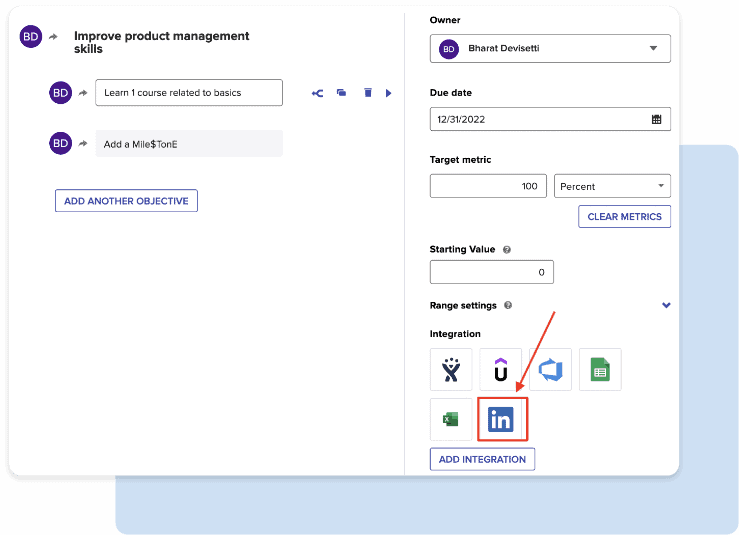Click the BD avatar beside objective title
The width and height of the screenshot is (739, 535).
click(31, 37)
